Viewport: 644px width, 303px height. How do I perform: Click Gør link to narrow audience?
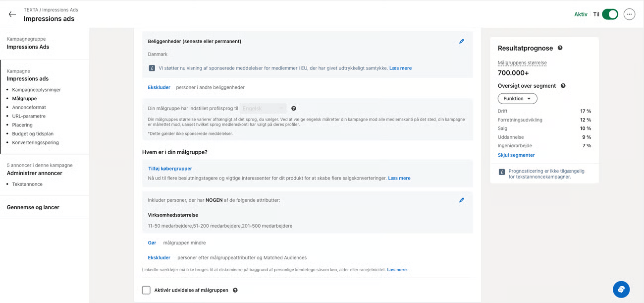click(x=152, y=243)
